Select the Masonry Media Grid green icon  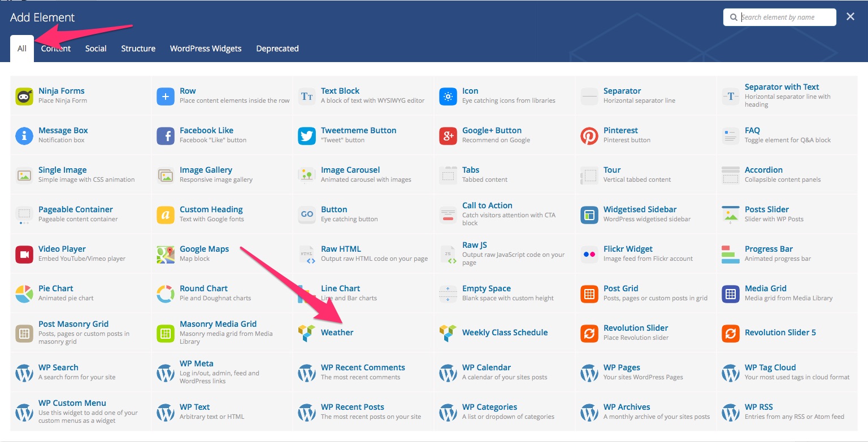point(166,334)
